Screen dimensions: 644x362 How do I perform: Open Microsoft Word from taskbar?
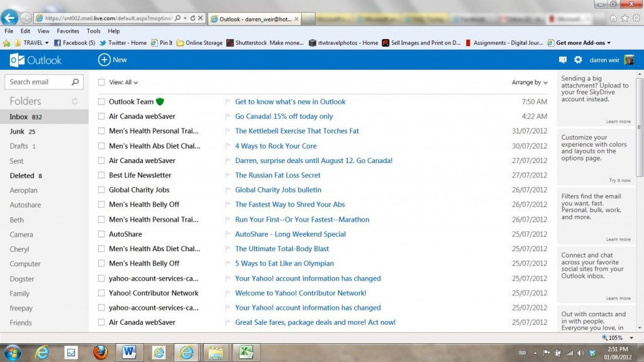tap(129, 352)
